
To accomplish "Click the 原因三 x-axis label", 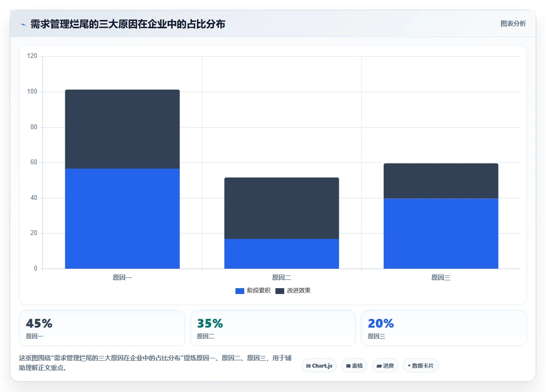I will coord(441,277).
